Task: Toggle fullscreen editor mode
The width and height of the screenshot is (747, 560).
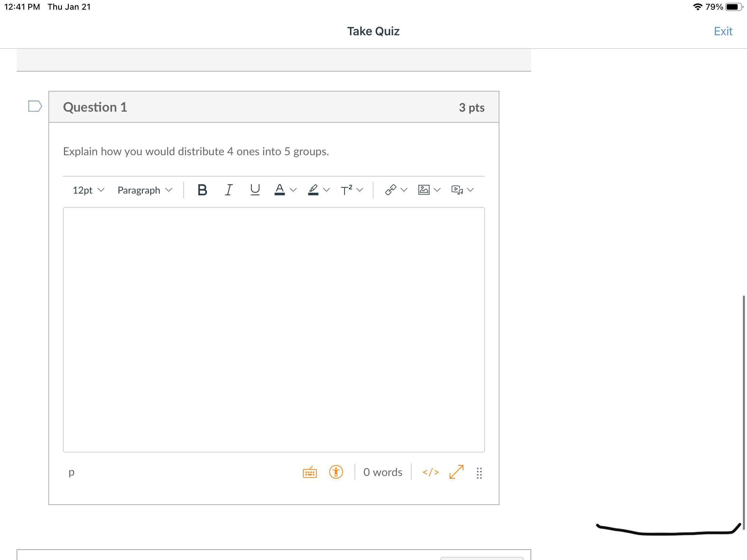Action: click(x=456, y=472)
